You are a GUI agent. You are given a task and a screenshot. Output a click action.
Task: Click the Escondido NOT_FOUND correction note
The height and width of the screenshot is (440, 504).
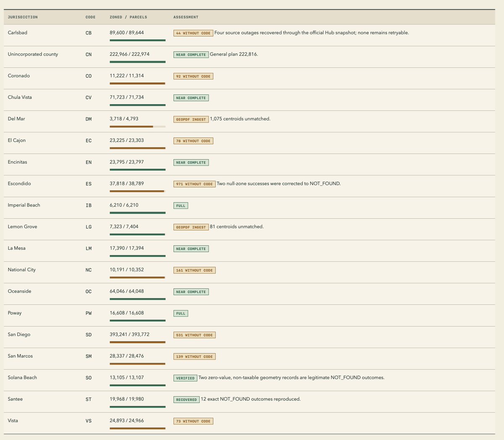(278, 184)
